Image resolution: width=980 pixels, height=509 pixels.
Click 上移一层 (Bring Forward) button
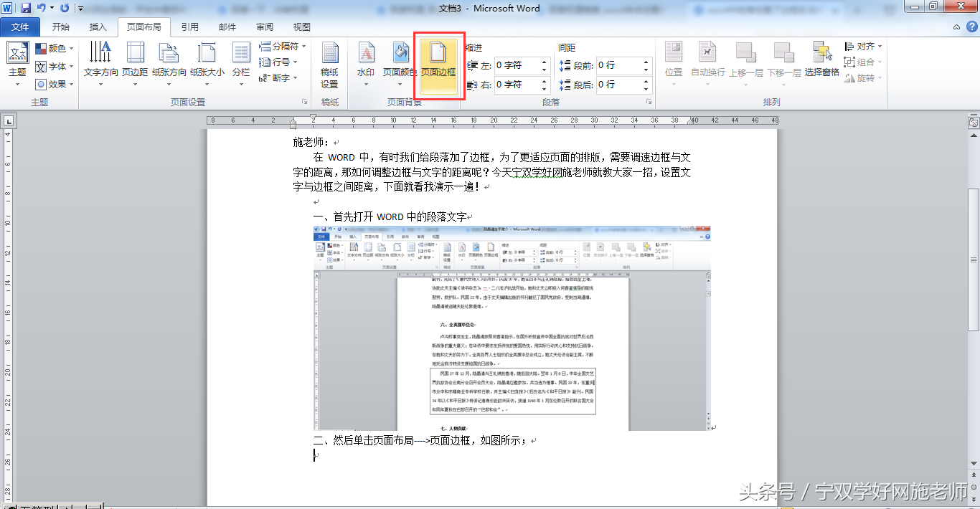click(x=746, y=64)
